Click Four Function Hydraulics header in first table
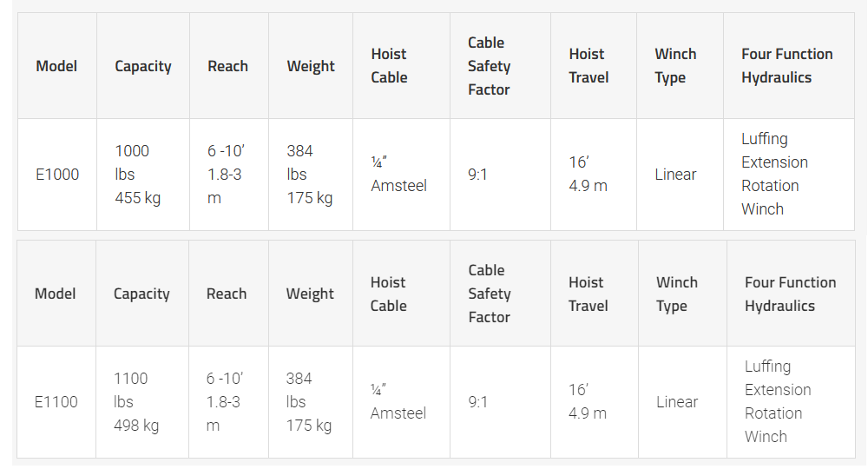The height and width of the screenshot is (469, 868). (787, 66)
